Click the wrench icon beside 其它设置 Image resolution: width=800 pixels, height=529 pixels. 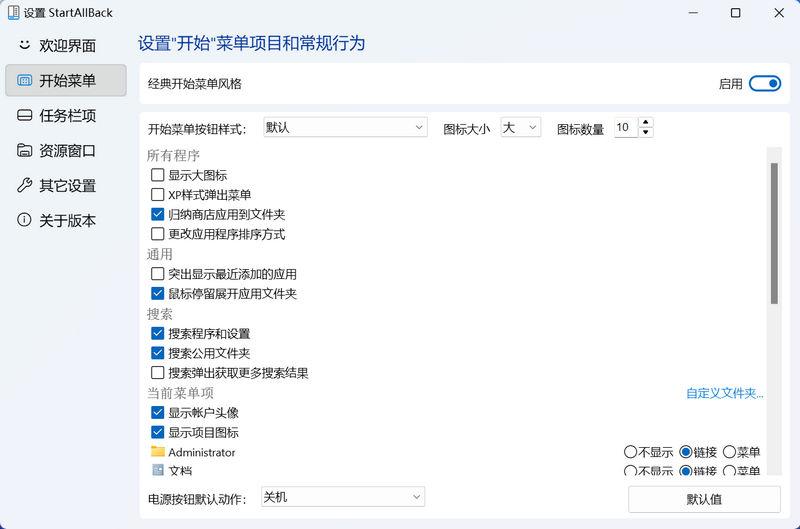click(x=25, y=186)
